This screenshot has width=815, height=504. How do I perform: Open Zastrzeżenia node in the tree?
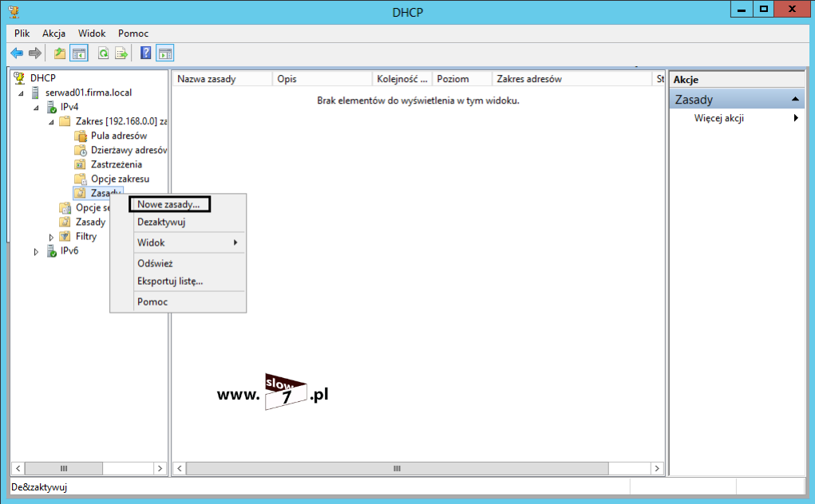pos(116,164)
